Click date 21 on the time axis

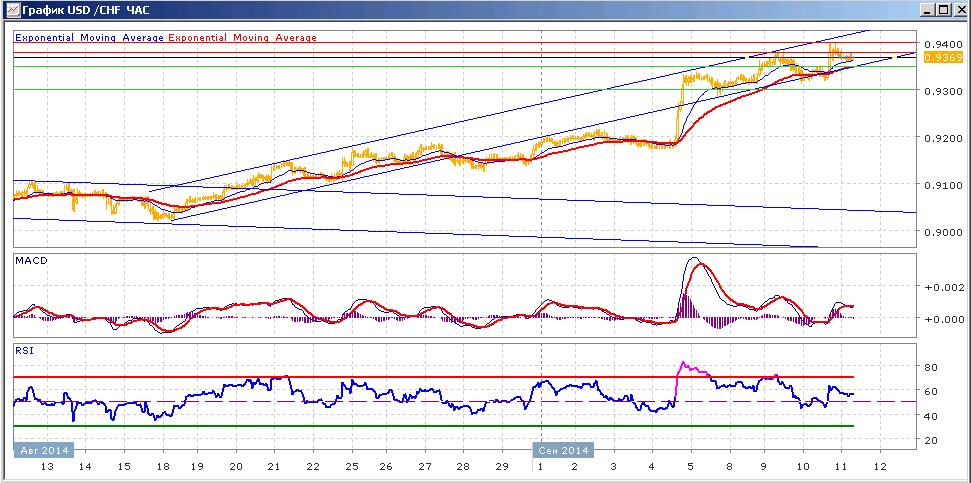pyautogui.click(x=274, y=466)
